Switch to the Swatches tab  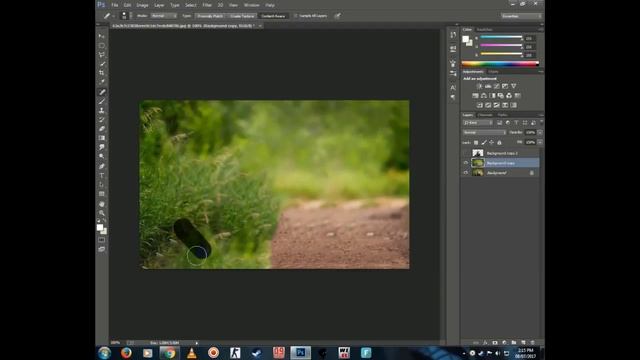click(x=484, y=30)
